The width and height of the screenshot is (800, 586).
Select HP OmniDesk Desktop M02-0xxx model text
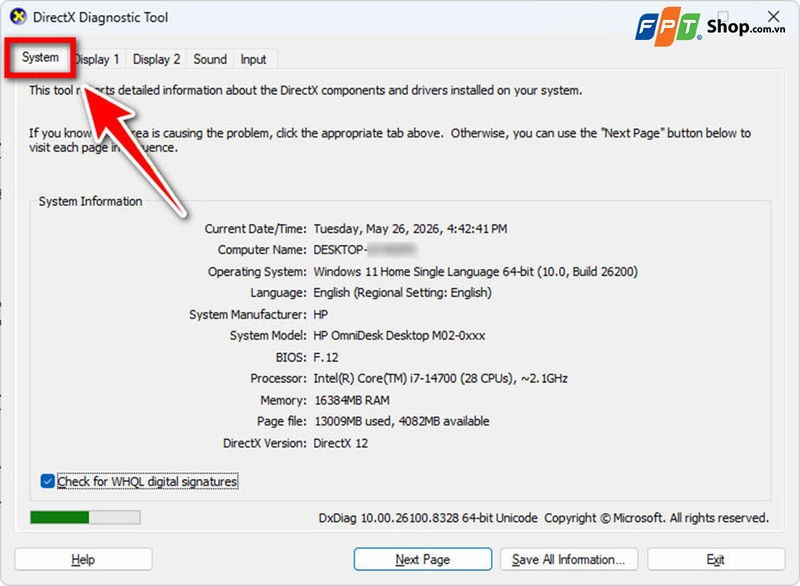[399, 336]
